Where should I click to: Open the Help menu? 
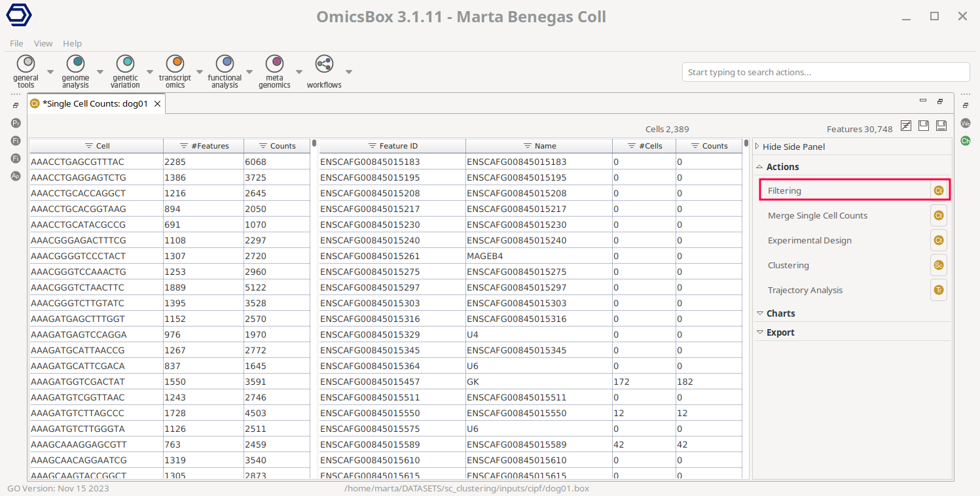pyautogui.click(x=72, y=43)
